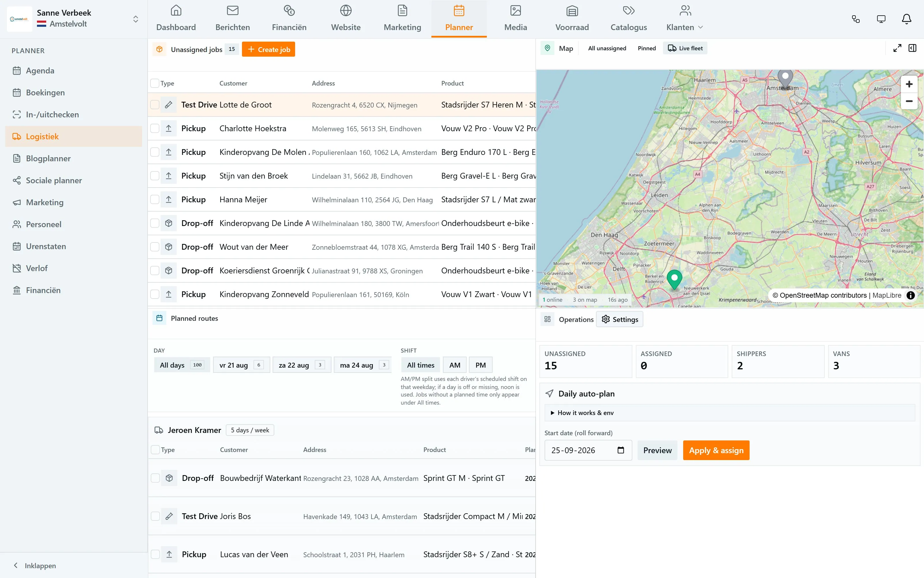Viewport: 924px width, 578px height.
Task: Click package icon for Koeriersdienst Groenrijk
Action: [x=168, y=271]
